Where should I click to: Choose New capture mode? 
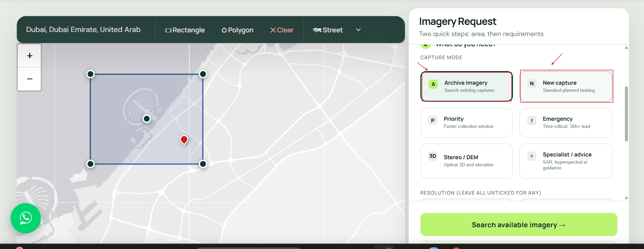[566, 86]
